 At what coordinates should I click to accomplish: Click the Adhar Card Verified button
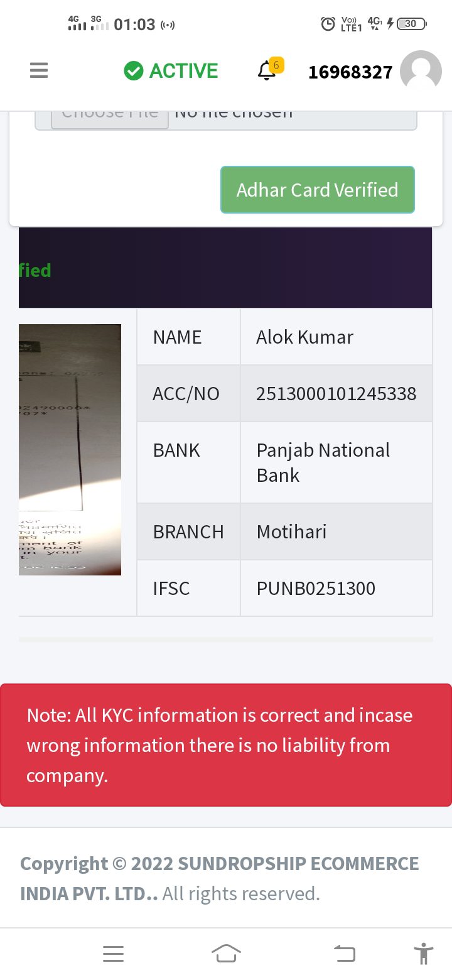[318, 190]
